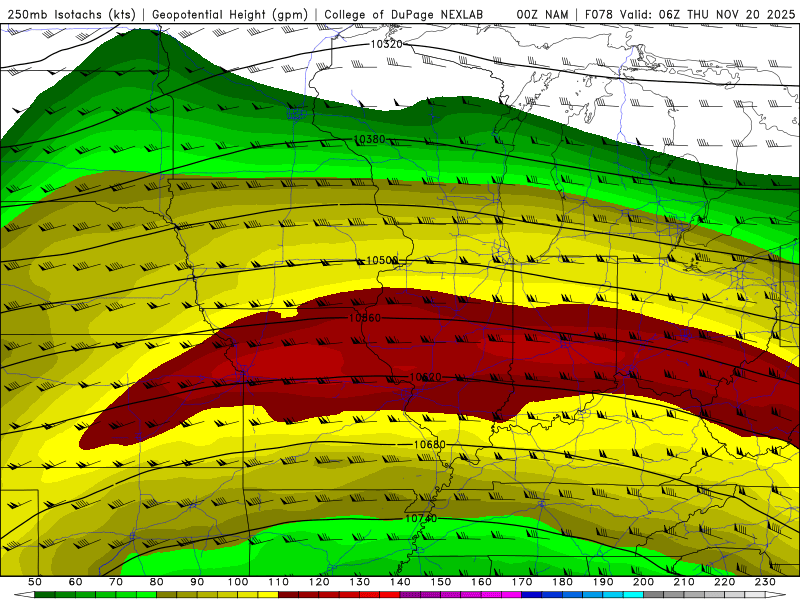The height and width of the screenshot is (600, 800).
Task: Click the 120 value on the color scale
Action: (319, 582)
